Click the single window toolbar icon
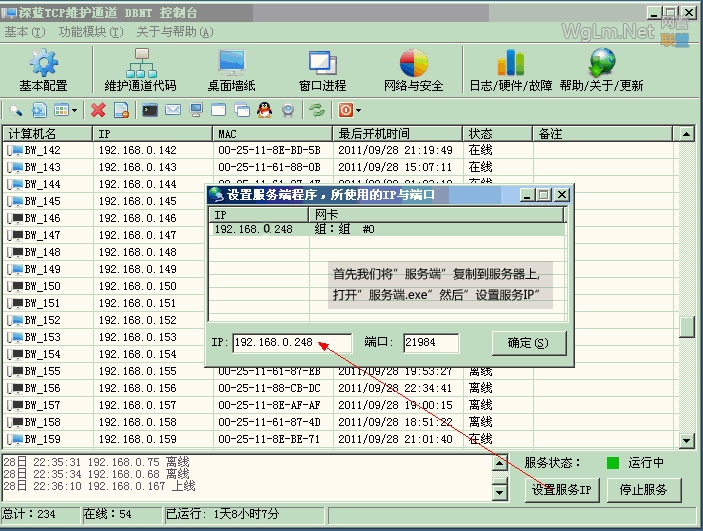This screenshot has width=703, height=531. [x=218, y=110]
